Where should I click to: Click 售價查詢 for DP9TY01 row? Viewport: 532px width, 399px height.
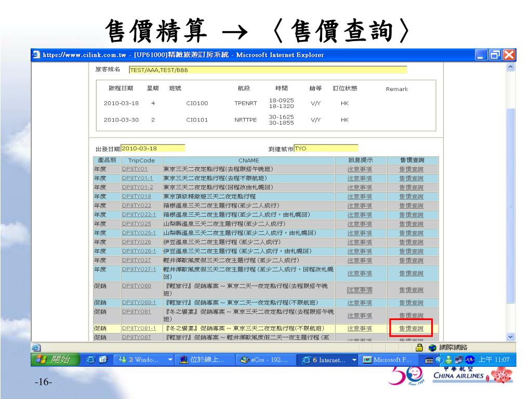pos(411,169)
